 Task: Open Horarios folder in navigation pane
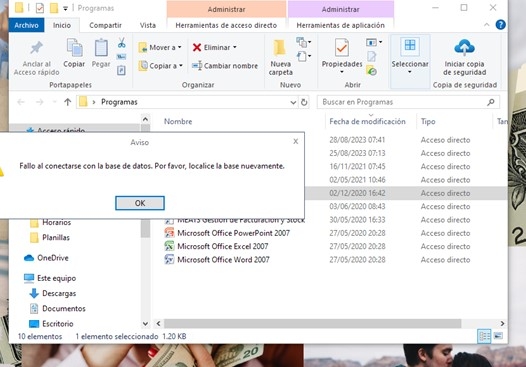tap(56, 222)
